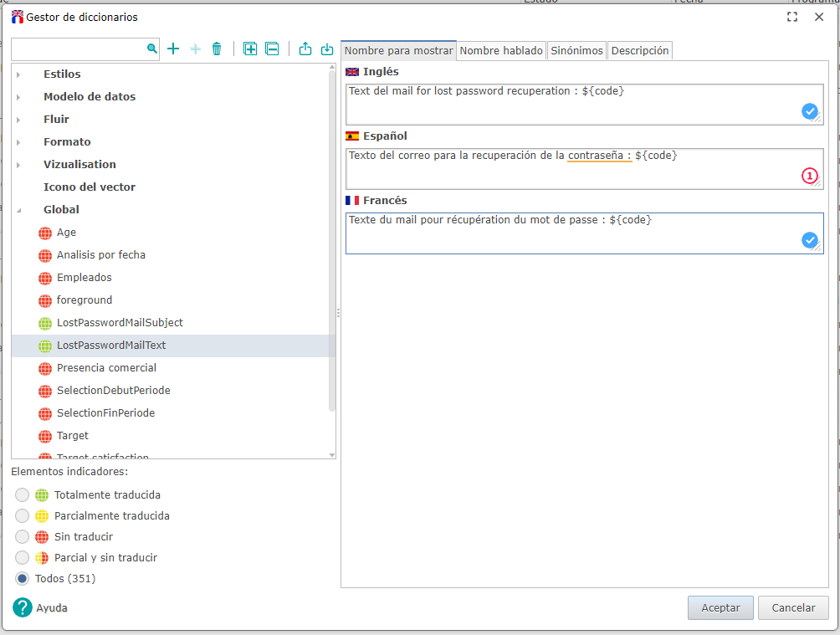Choose the Todos (351) radio option
This screenshot has height=635, width=840.
point(22,579)
